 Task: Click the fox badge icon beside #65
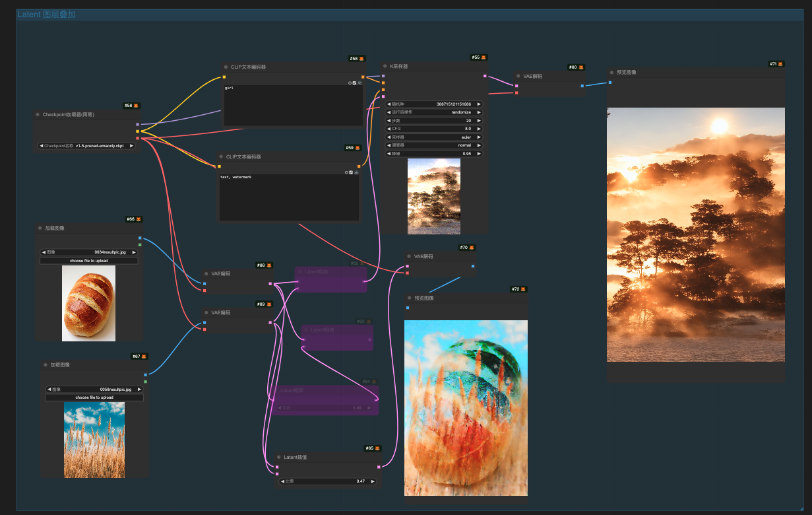pos(377,448)
